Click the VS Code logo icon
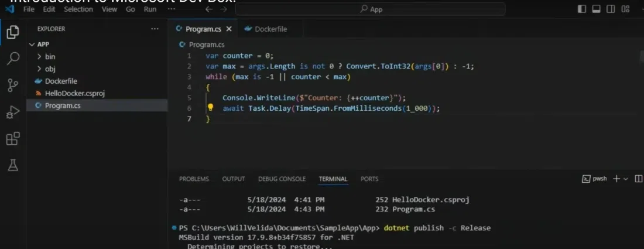644x249 pixels. coord(10,9)
